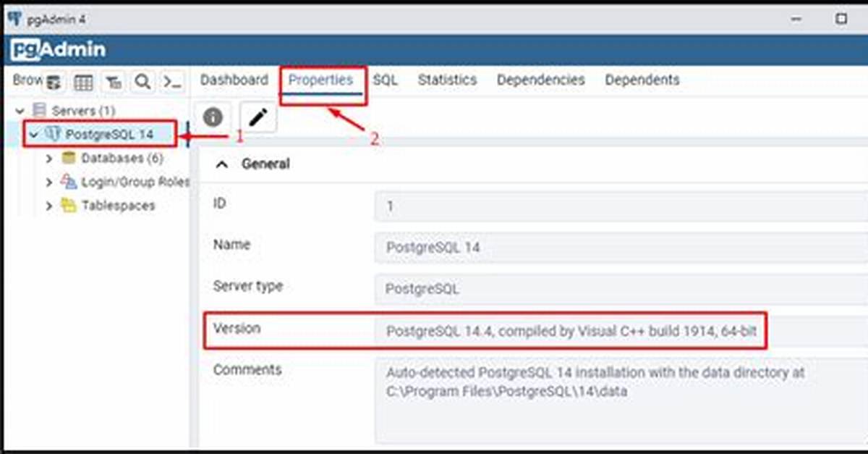
Task: Click the Name field with PostgreSQL 14
Action: (621, 248)
